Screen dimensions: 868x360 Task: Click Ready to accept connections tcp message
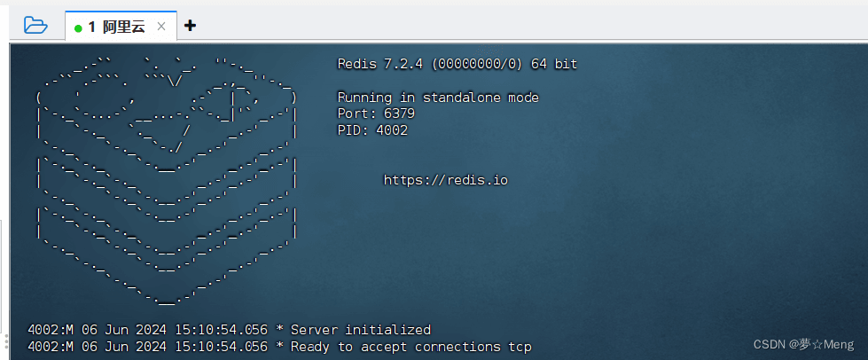pyautogui.click(x=411, y=348)
